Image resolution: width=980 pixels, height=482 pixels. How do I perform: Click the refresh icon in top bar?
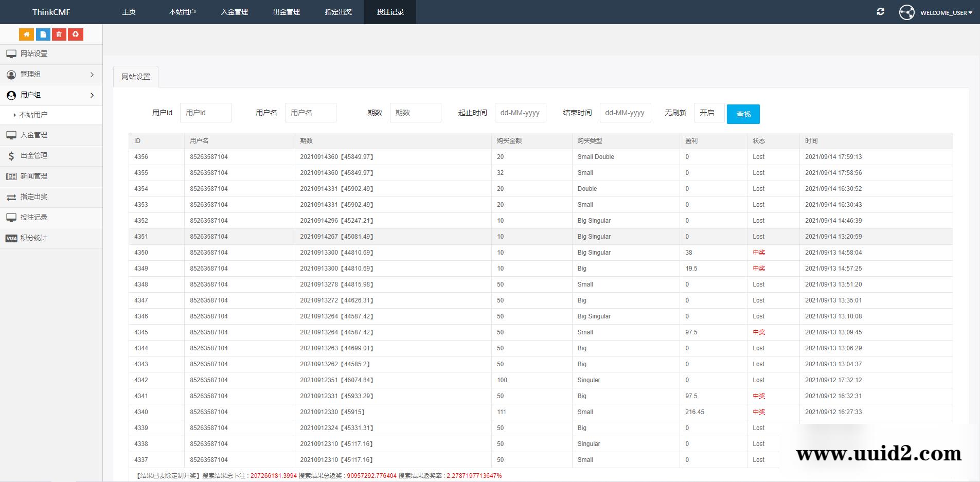click(x=880, y=12)
